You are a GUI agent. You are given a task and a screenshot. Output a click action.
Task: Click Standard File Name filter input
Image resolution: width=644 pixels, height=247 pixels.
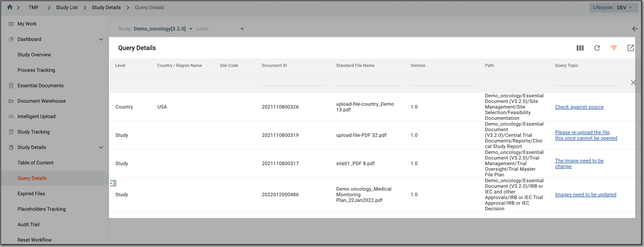(x=368, y=82)
